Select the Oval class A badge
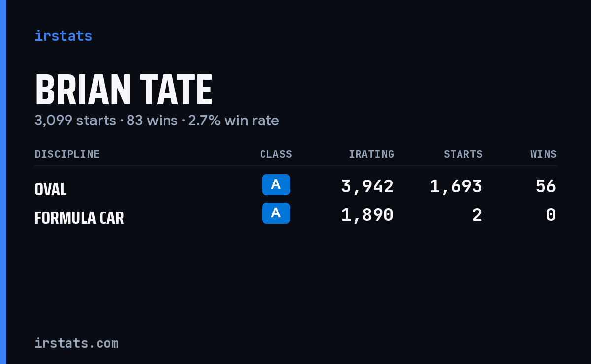The width and height of the screenshot is (591, 364). (276, 184)
